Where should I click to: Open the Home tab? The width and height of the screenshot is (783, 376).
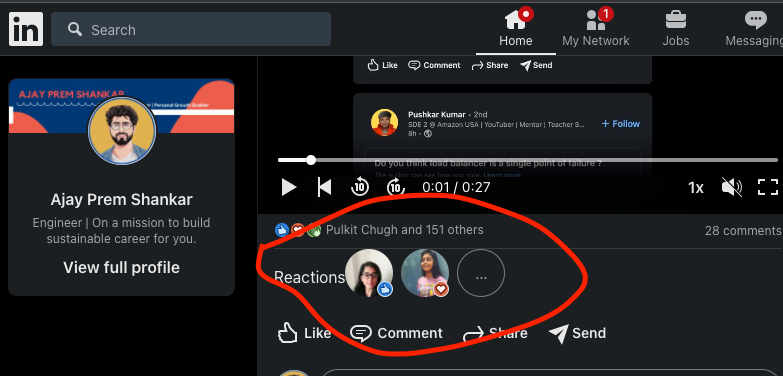point(516,29)
